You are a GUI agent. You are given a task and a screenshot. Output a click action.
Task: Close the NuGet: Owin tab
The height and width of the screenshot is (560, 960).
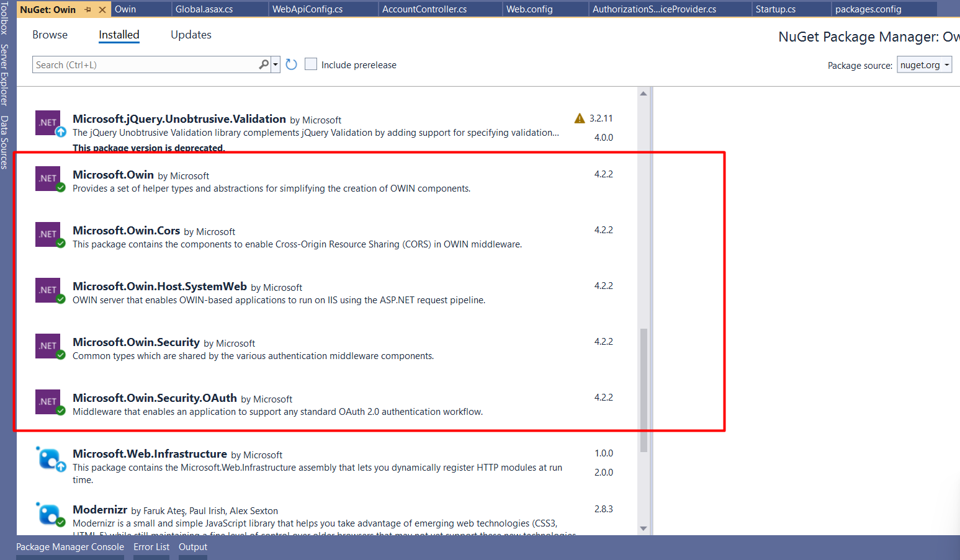click(102, 9)
